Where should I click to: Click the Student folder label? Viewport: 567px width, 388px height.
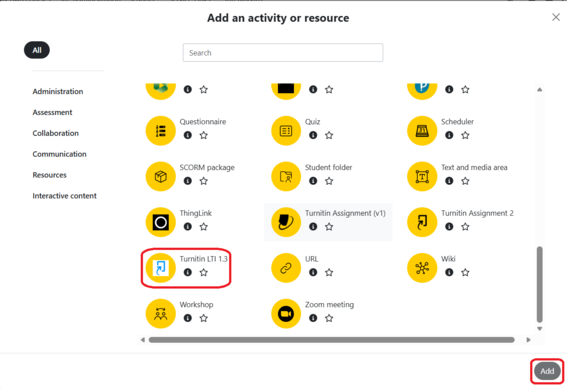click(x=328, y=167)
